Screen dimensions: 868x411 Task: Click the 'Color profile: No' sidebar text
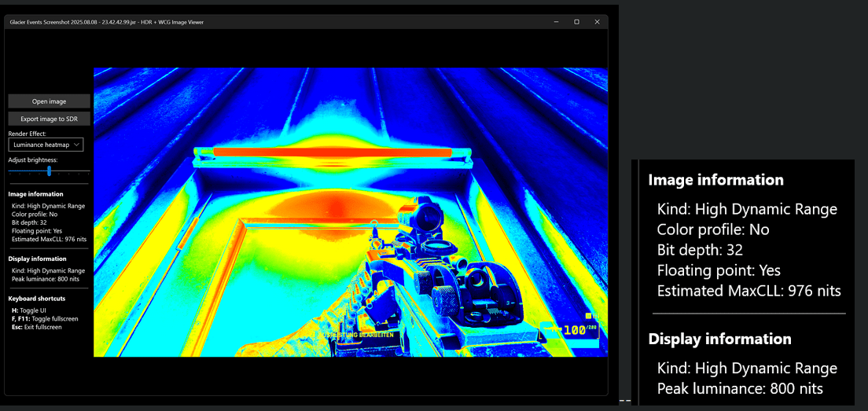coord(35,214)
